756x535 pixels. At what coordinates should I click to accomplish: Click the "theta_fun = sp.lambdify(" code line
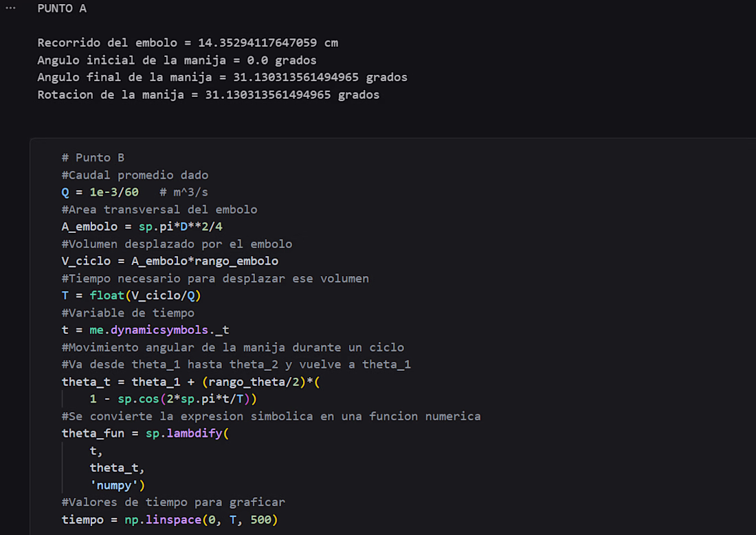[146, 434]
